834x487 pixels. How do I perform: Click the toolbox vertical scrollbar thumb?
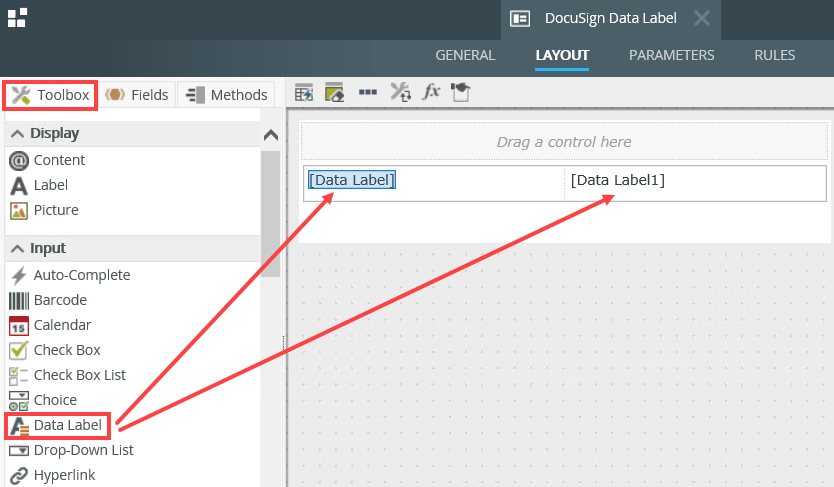271,214
